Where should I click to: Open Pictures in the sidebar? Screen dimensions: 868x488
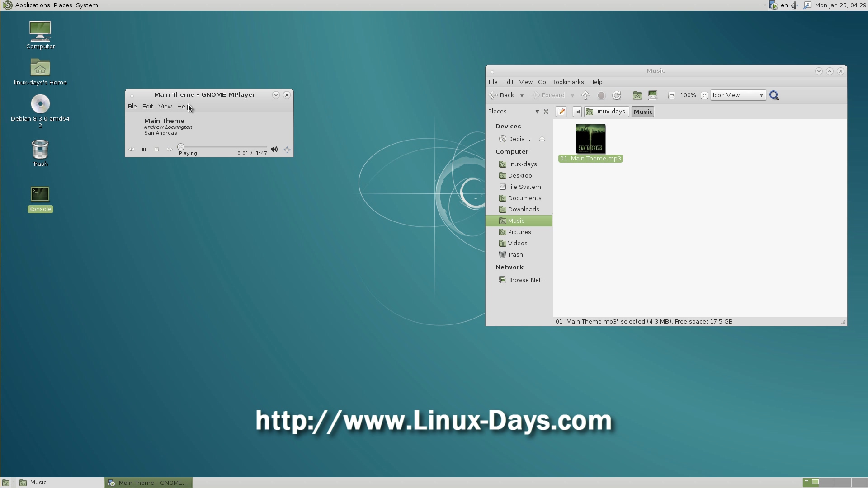(519, 232)
